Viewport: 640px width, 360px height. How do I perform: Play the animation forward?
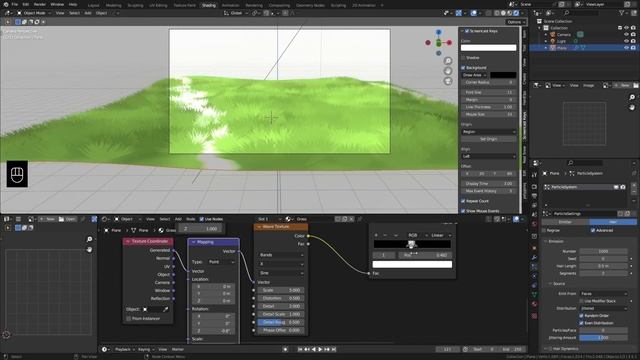click(x=320, y=349)
